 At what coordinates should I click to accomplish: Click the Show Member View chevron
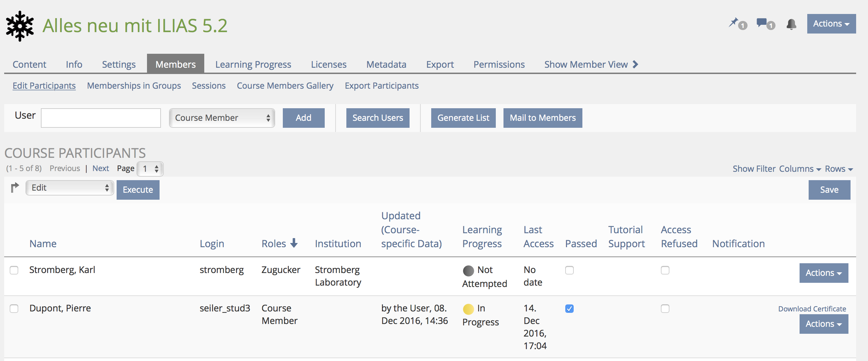pos(635,64)
